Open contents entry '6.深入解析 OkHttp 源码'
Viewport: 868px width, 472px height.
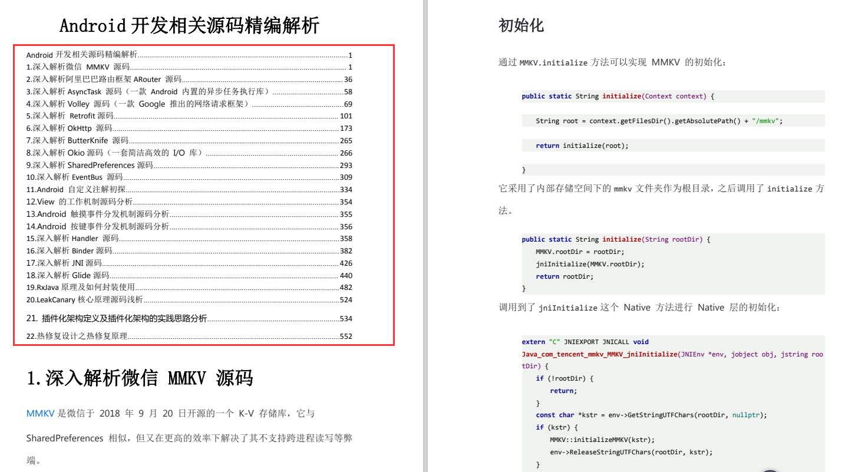coord(189,128)
